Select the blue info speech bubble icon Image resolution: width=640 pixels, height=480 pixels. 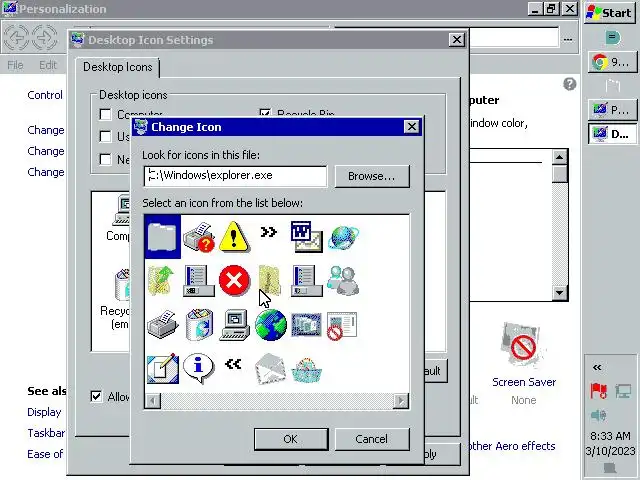click(x=198, y=368)
